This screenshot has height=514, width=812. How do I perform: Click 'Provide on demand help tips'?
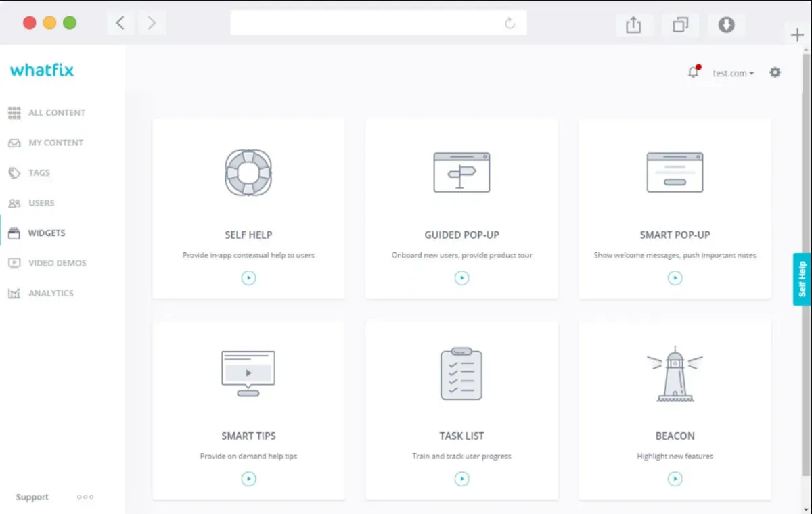[x=248, y=457]
